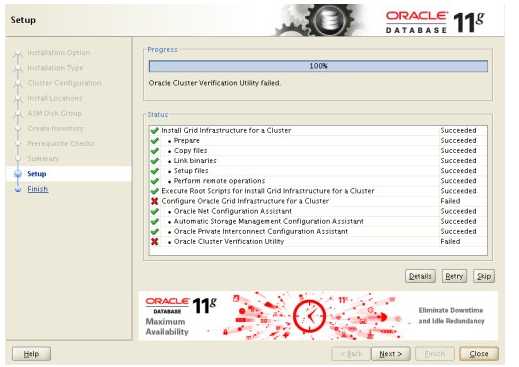Click the greyed-out Back button
The width and height of the screenshot is (519, 367).
click(x=351, y=354)
